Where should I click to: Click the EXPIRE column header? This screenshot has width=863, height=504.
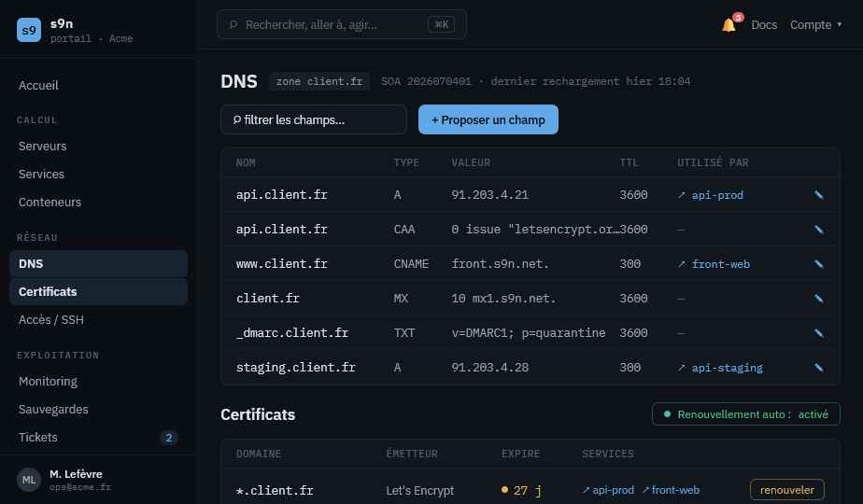click(520, 454)
